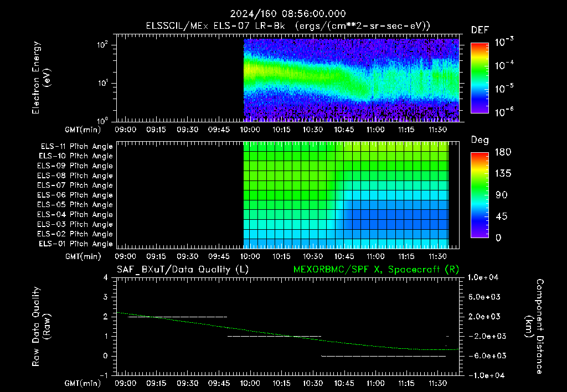Click the 09:15 tick label under data quality plot
This screenshot has width=567, height=392.
click(156, 383)
